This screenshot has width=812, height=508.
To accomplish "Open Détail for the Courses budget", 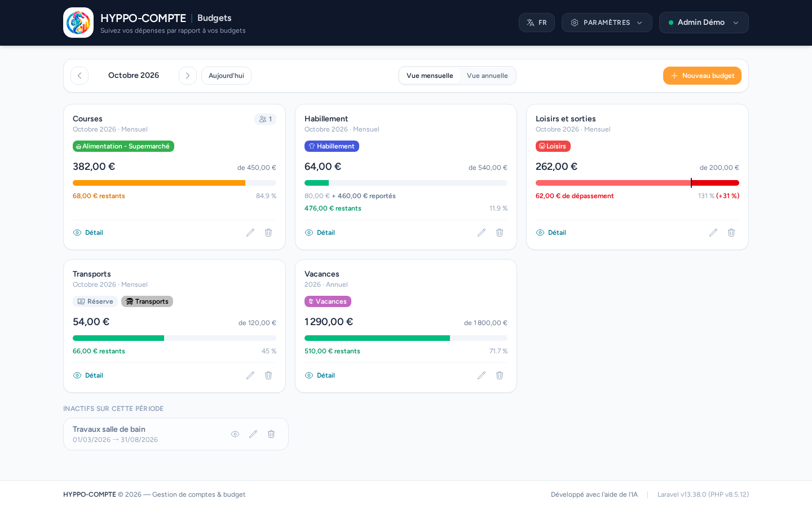I will pos(88,233).
